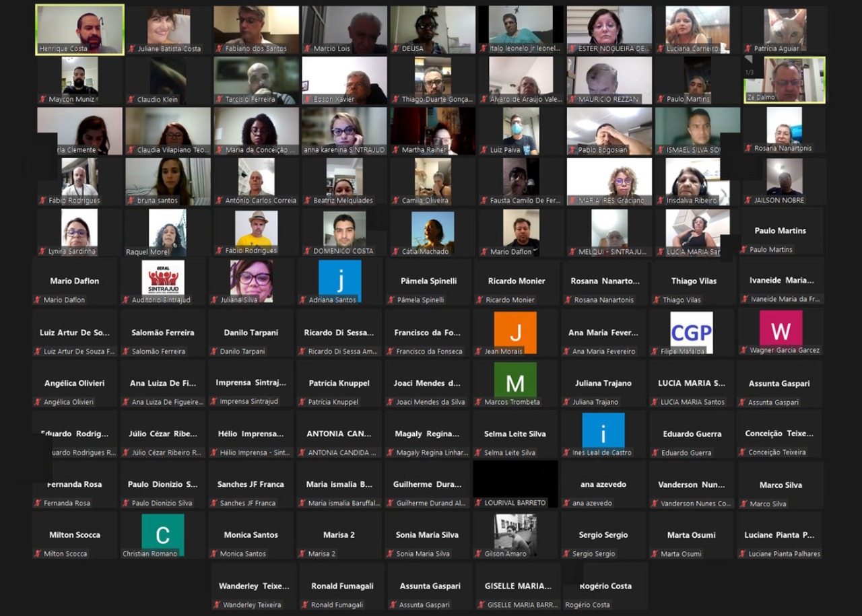Select the black LOURIVAL BARRETO video tile
This screenshot has width=862, height=616.
tap(515, 479)
